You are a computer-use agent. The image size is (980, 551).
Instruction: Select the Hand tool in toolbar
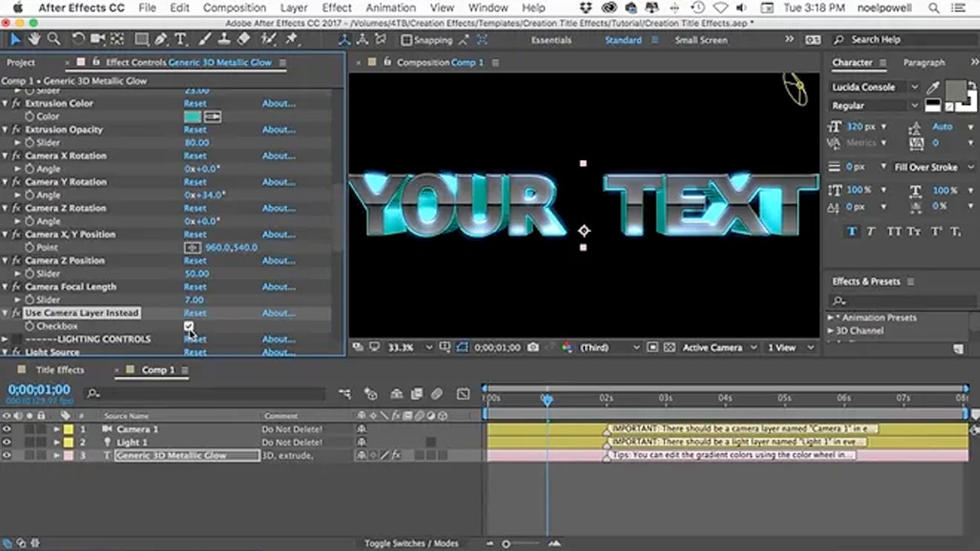tap(34, 40)
